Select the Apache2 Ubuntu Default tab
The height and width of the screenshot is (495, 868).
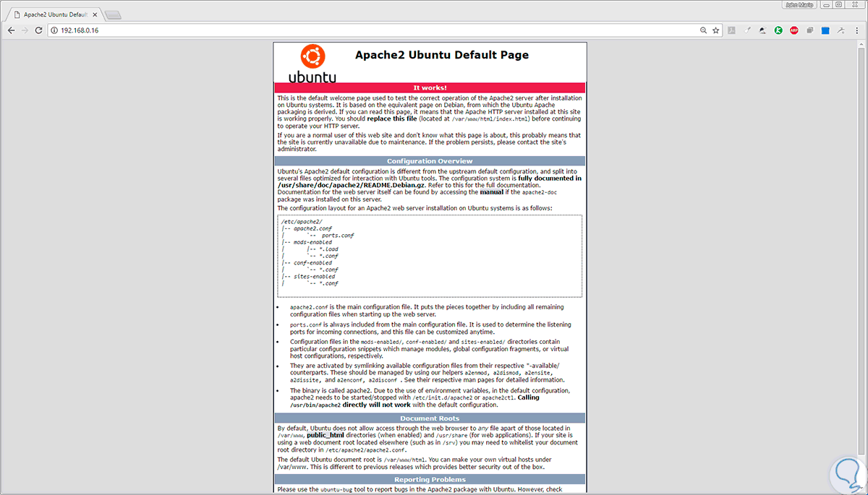pos(52,14)
